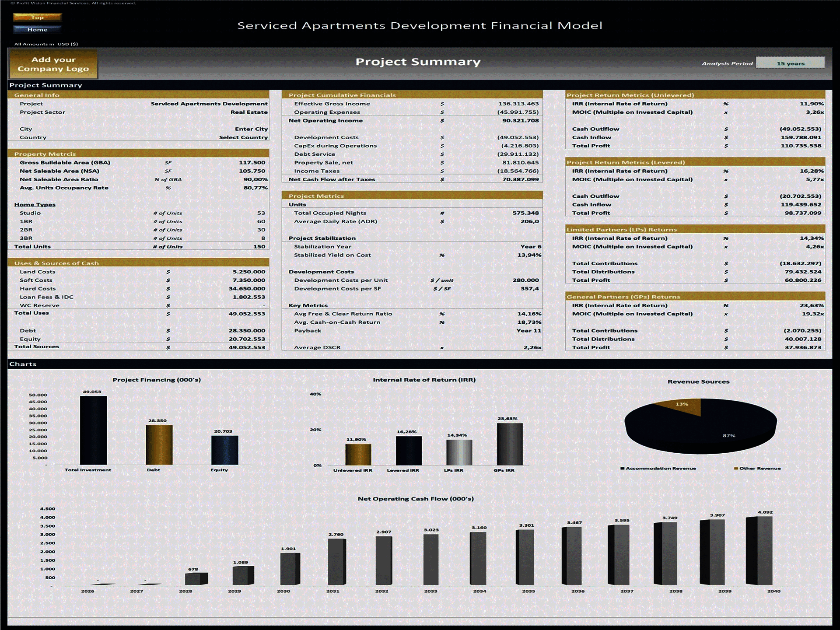Click the All Amounts in USD label

click(46, 44)
